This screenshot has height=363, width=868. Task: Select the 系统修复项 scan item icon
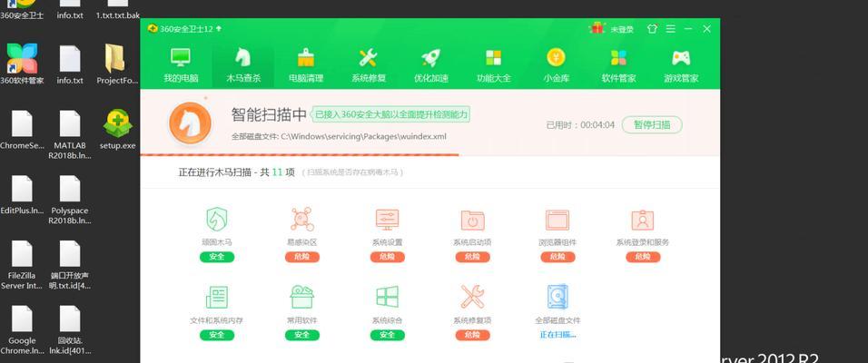(x=472, y=297)
